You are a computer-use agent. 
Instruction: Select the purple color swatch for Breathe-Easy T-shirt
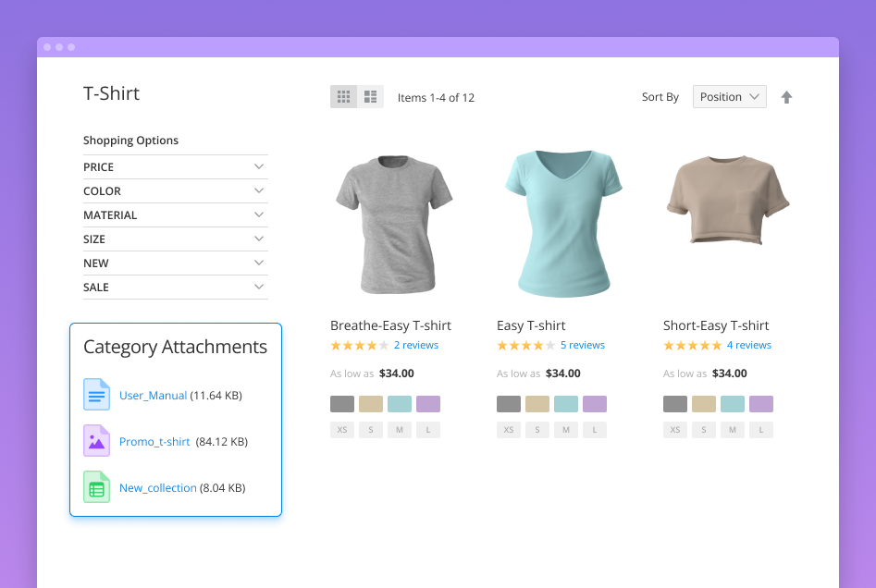point(427,403)
